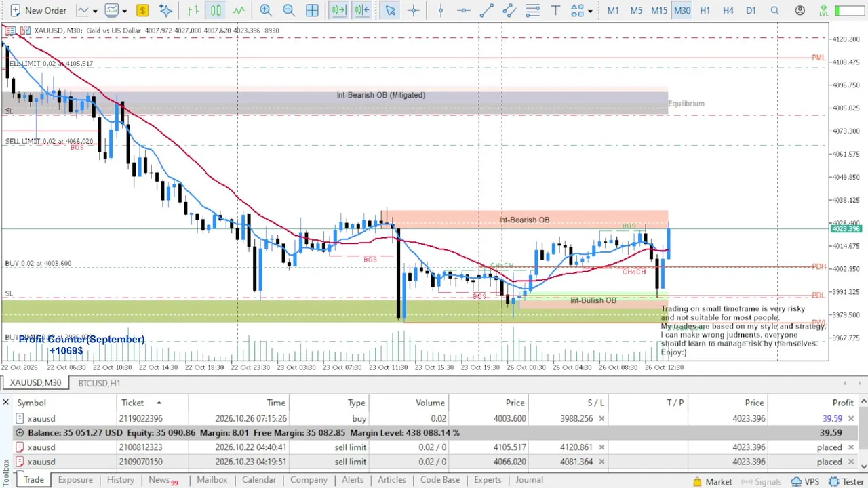The height and width of the screenshot is (488, 868).
Task: Select the equidistant channel tool
Action: [509, 10]
